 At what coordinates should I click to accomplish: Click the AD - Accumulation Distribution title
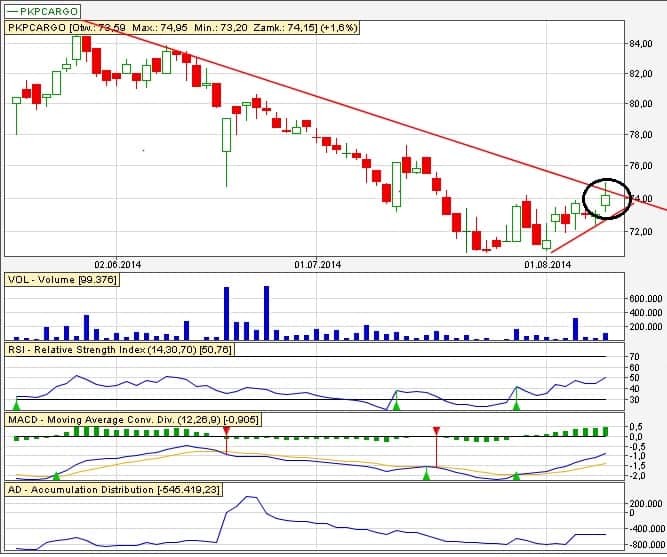[x=113, y=489]
